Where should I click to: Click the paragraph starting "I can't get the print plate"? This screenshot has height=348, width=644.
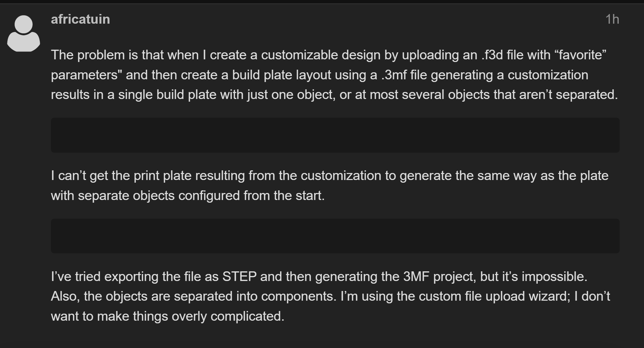click(330, 185)
